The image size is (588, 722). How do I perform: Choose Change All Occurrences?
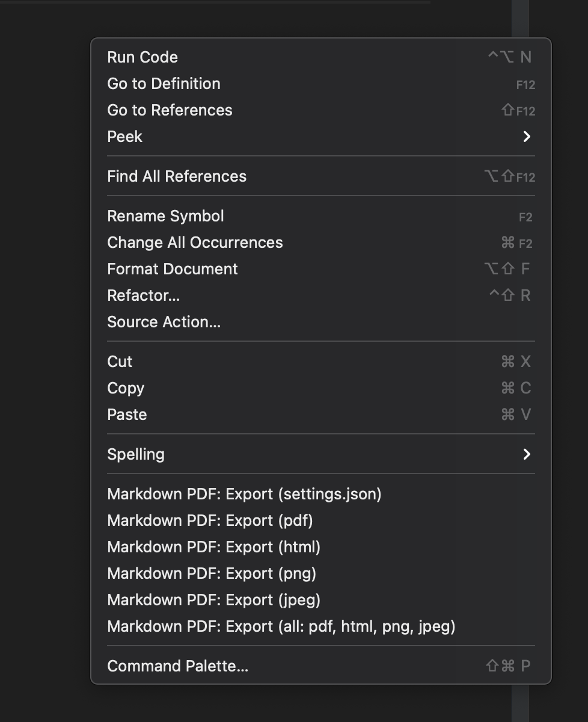pos(195,242)
